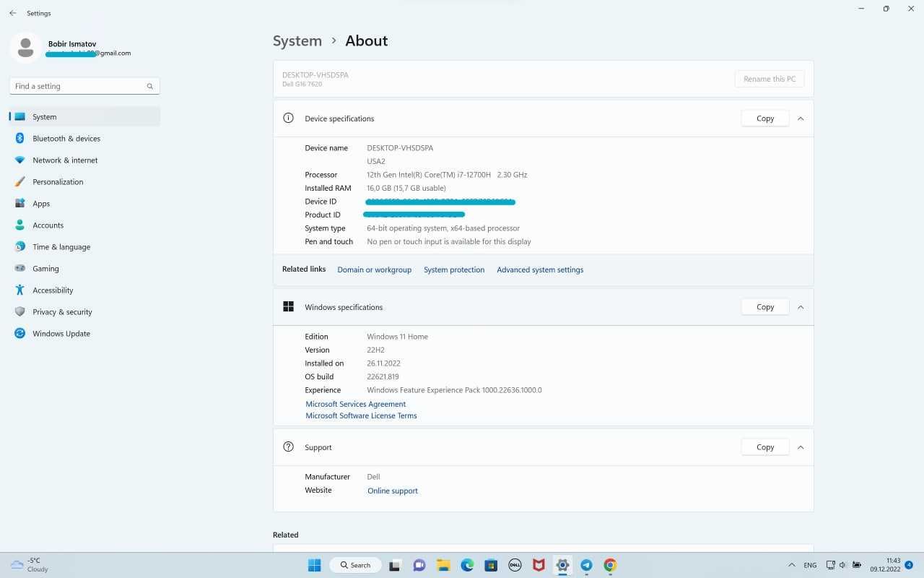Open Network & internet settings

point(84,160)
